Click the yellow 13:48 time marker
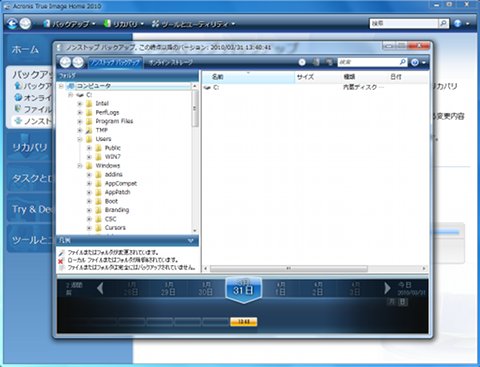The height and width of the screenshot is (367, 480). pyautogui.click(x=244, y=322)
